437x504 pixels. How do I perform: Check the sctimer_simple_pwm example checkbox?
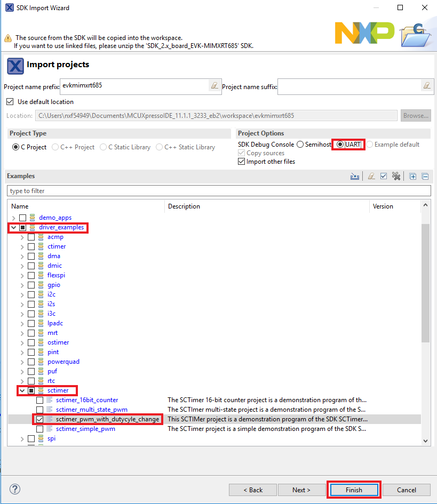click(40, 429)
